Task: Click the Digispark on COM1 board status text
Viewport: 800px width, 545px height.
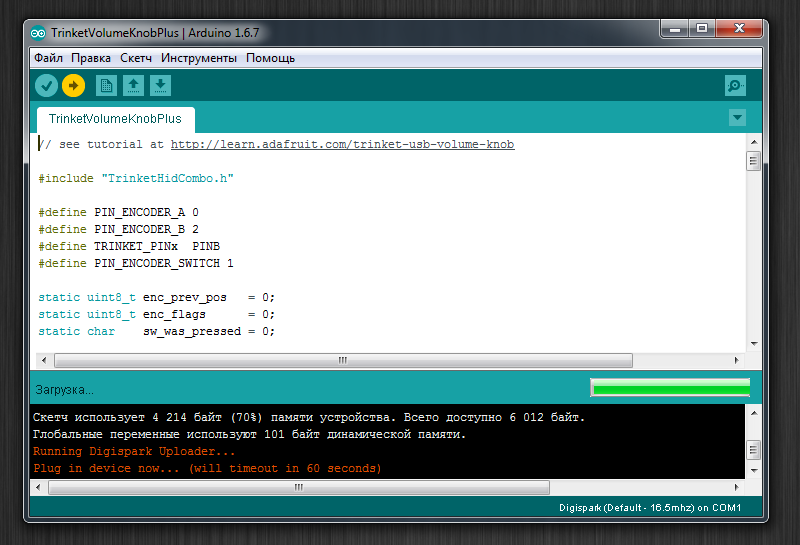Action: tap(650, 508)
